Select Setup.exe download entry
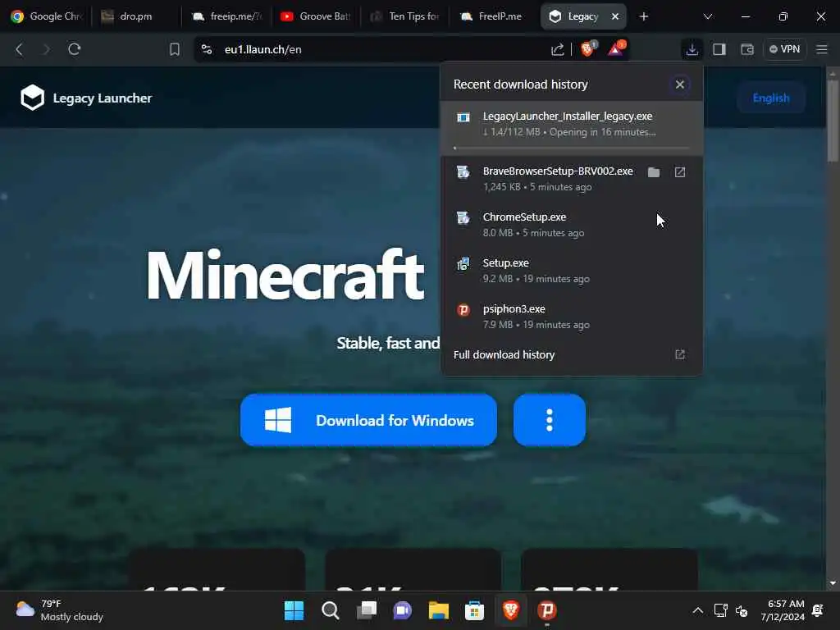The image size is (840, 630). (x=572, y=271)
